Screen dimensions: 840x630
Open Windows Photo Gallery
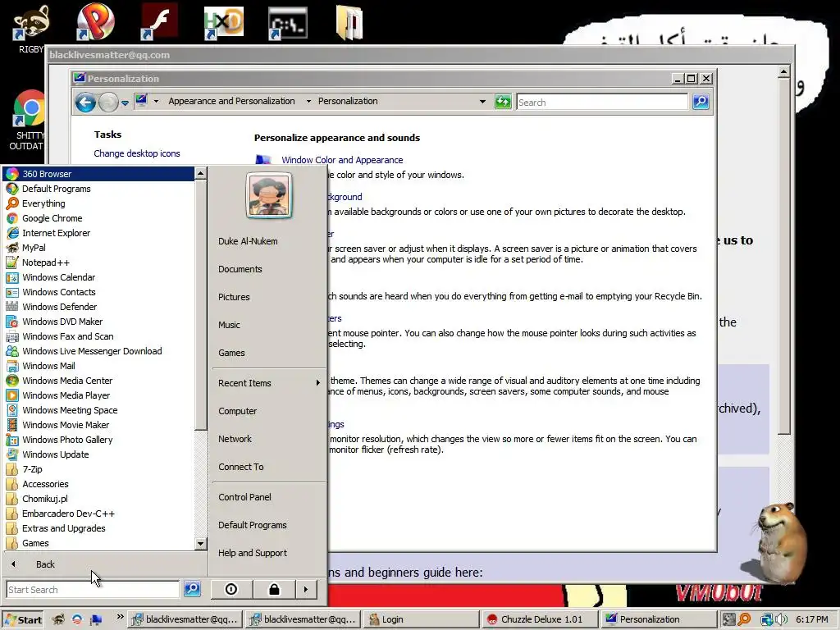[x=98, y=440]
